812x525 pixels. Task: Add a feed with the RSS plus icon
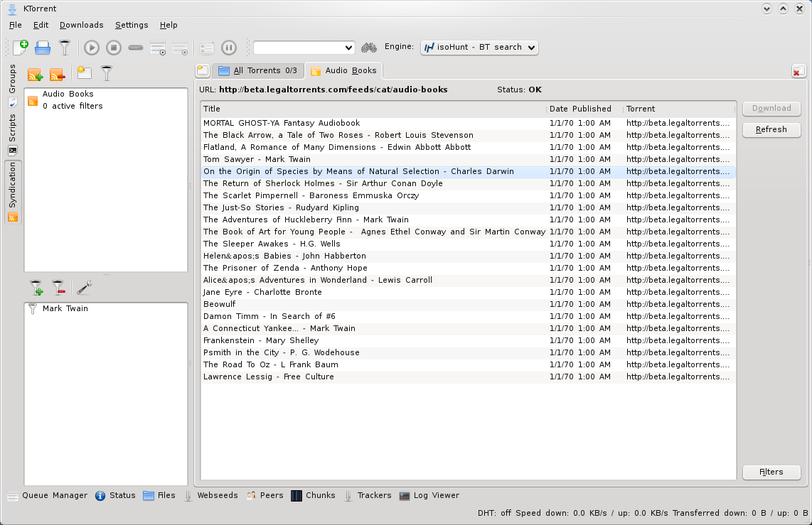[x=36, y=75]
